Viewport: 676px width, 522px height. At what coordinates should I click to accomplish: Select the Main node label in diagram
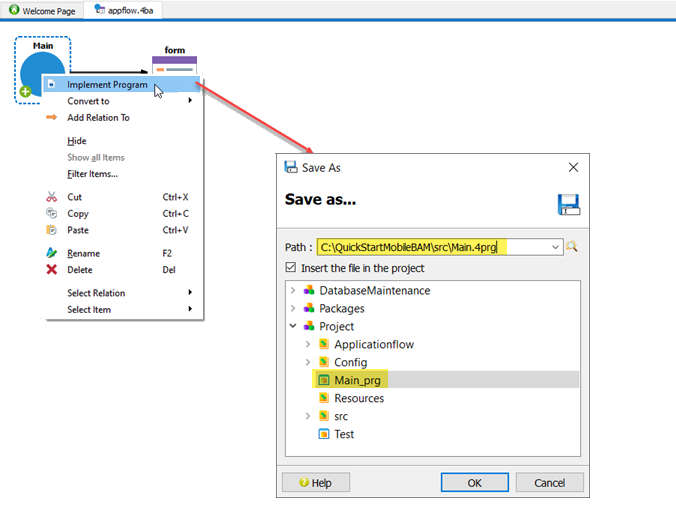(43, 46)
